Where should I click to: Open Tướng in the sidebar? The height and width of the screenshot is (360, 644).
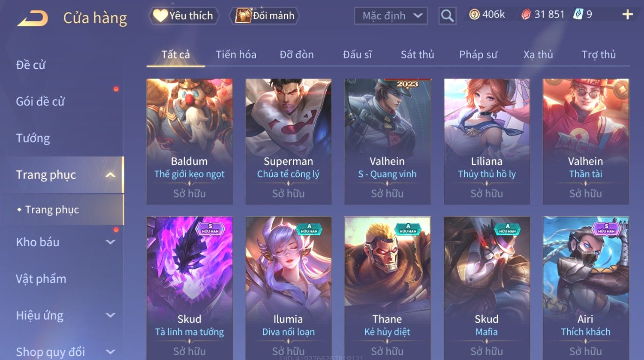[x=33, y=138]
